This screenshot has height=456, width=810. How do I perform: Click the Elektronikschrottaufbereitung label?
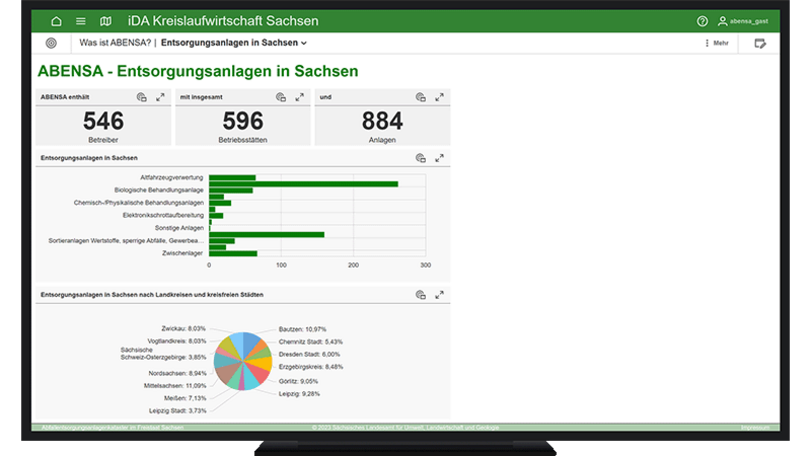163,215
